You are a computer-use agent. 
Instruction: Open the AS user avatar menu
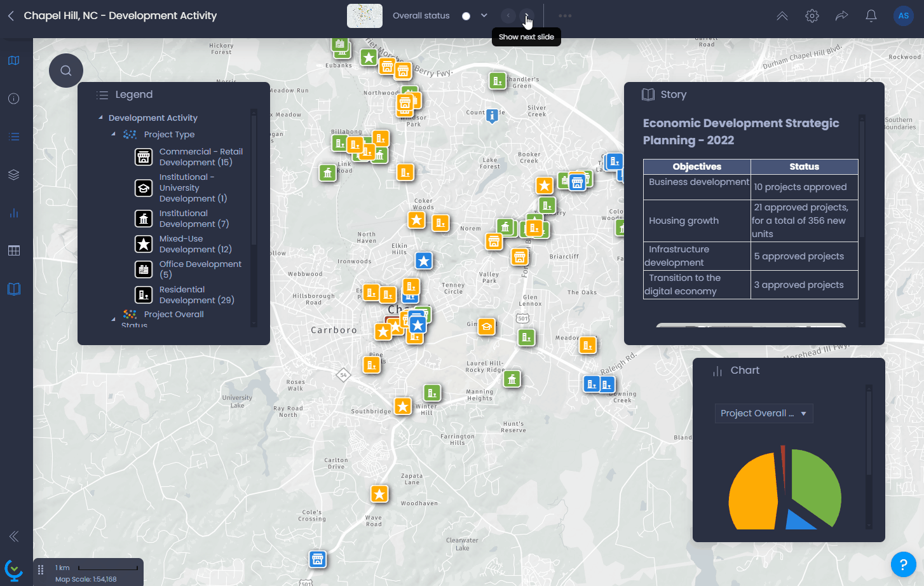point(904,16)
